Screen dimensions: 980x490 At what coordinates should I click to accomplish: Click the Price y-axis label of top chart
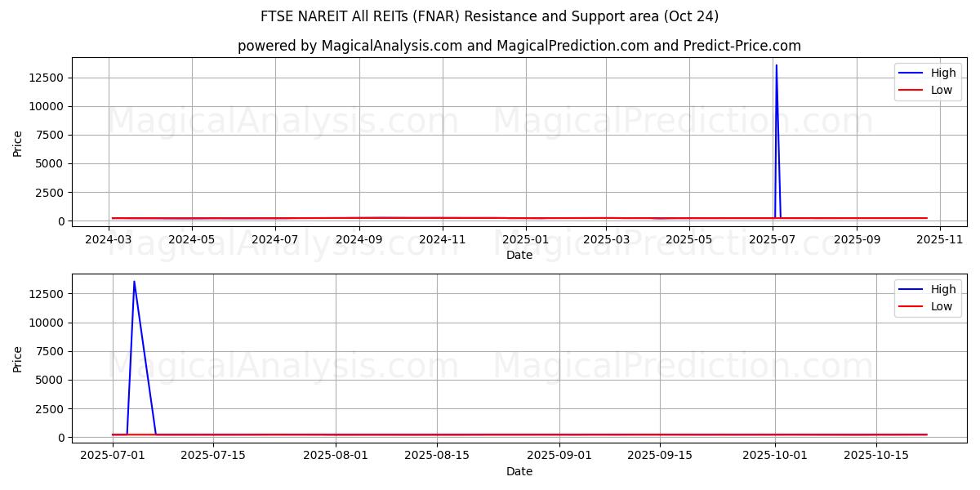(x=18, y=144)
